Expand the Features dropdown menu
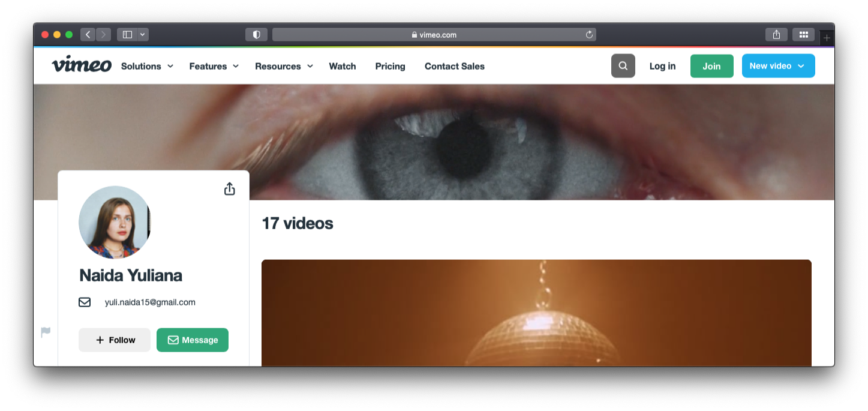The width and height of the screenshot is (868, 411). (214, 66)
